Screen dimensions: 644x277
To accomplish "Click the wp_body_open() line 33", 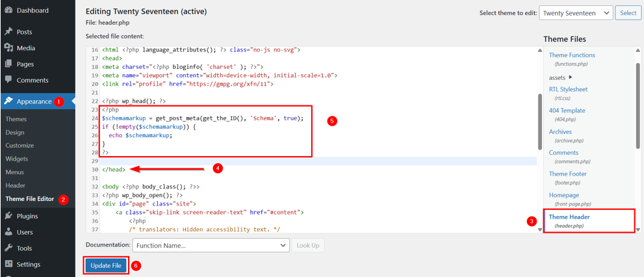I will tap(142, 195).
